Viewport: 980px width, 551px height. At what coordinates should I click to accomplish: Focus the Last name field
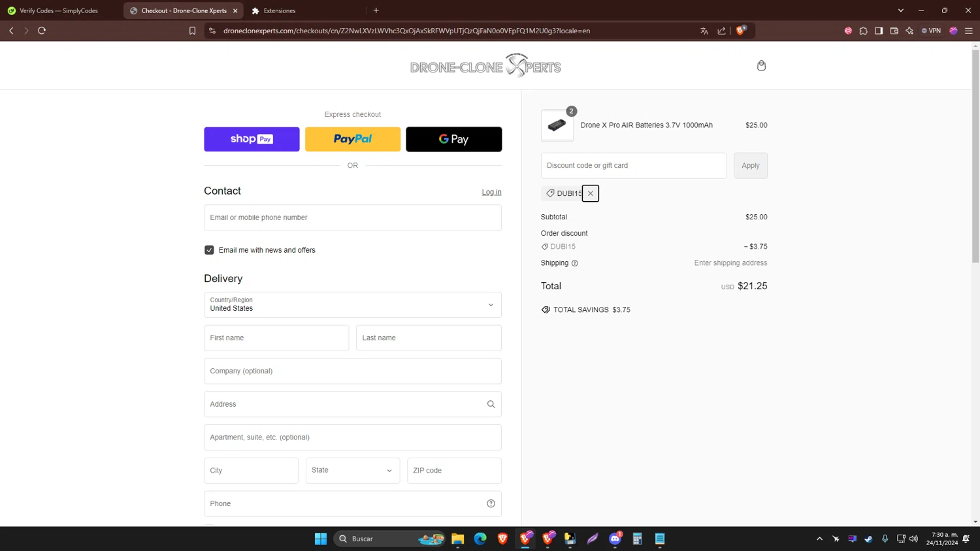[429, 338]
